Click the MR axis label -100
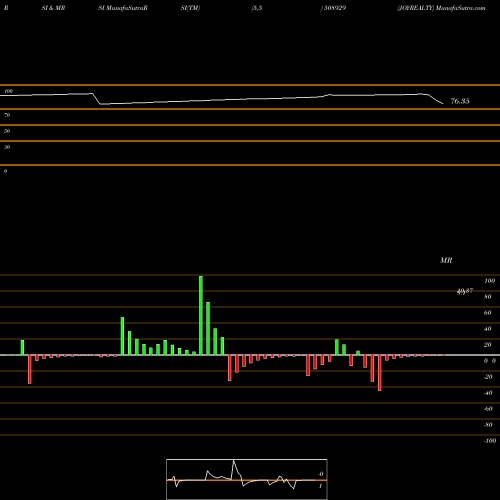Screen dimensions: 500x500 pyautogui.click(x=490, y=441)
